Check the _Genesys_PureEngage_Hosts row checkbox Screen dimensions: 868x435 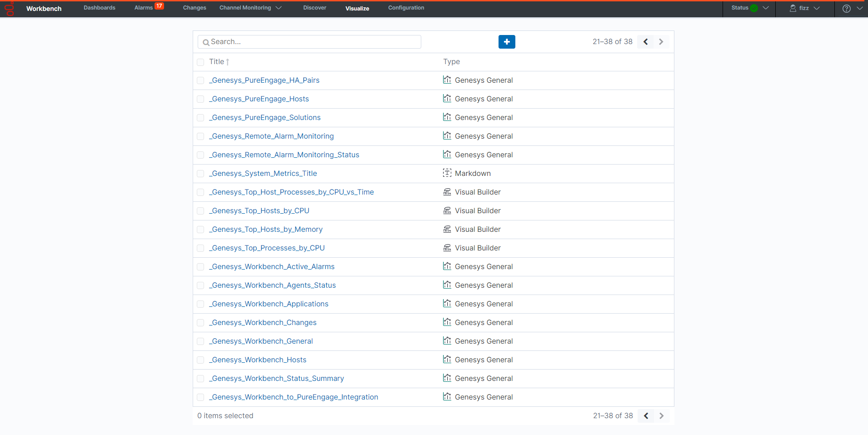pos(200,99)
